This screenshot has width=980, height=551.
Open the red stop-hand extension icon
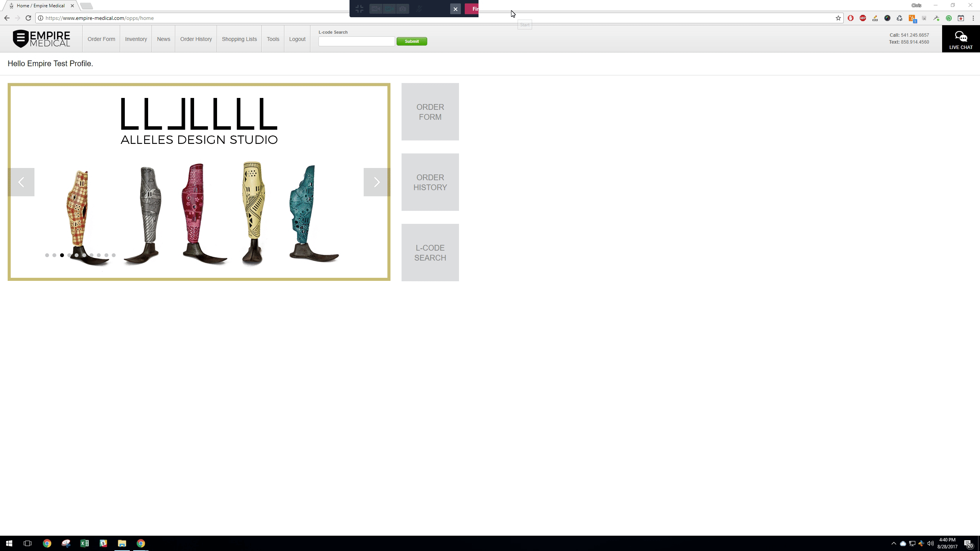point(851,18)
